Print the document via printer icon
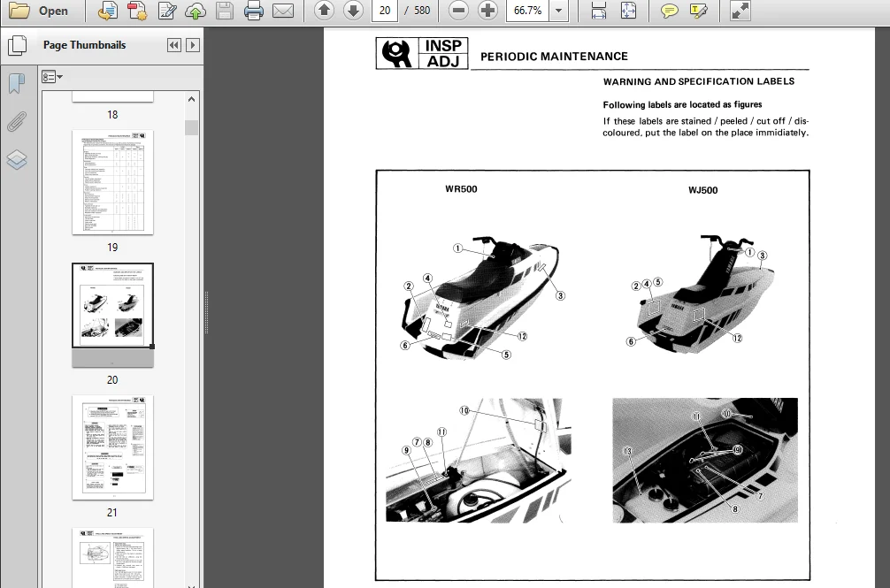This screenshot has height=588, width=890. tap(253, 11)
